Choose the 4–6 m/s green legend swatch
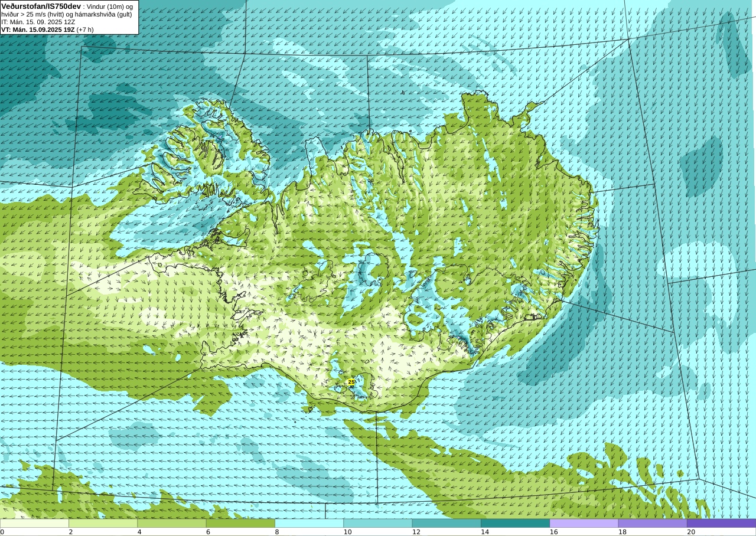This screenshot has height=536, width=756. tap(172, 523)
